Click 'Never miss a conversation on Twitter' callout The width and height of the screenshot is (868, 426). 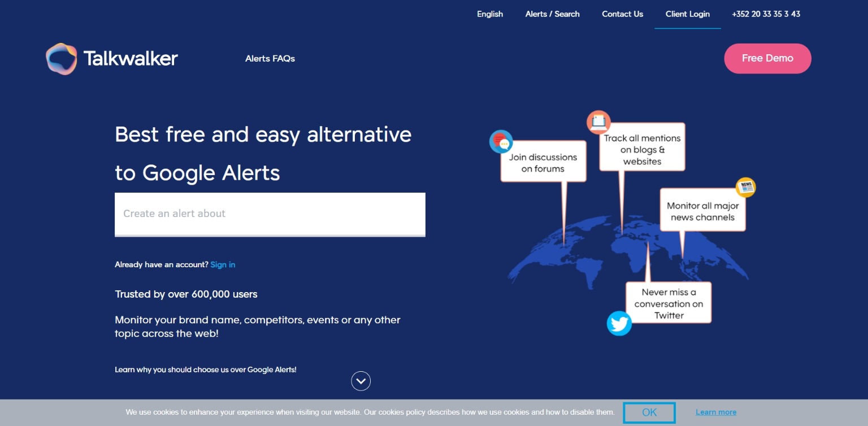669,303
